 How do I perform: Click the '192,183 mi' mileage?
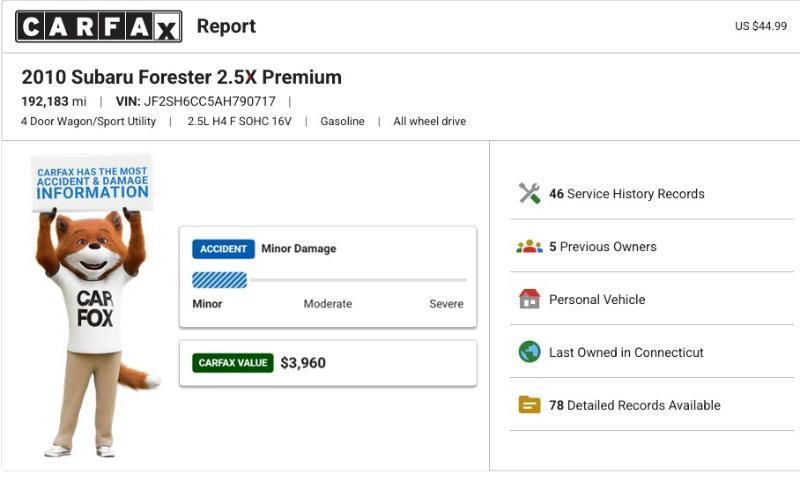[x=54, y=101]
